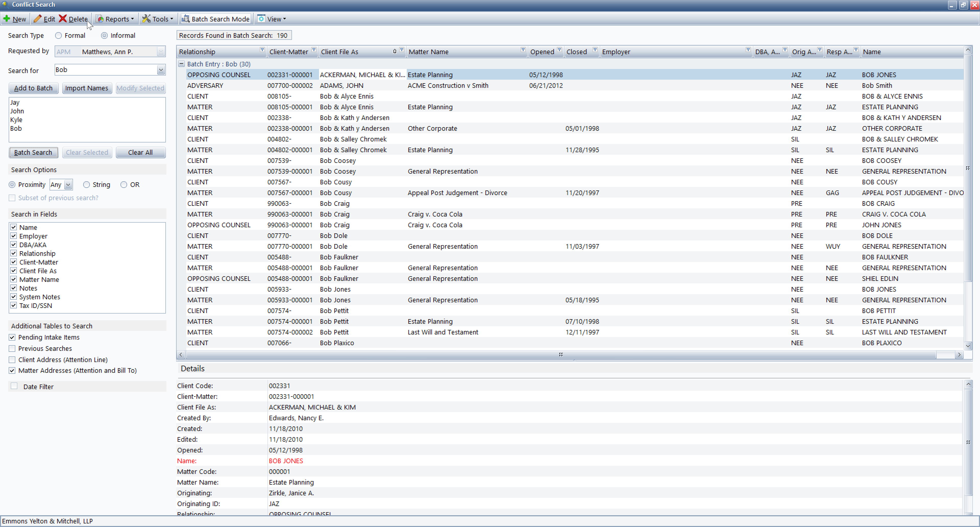Open the Search for dropdown arrow
Screen dimensions: 980x527
[161, 70]
